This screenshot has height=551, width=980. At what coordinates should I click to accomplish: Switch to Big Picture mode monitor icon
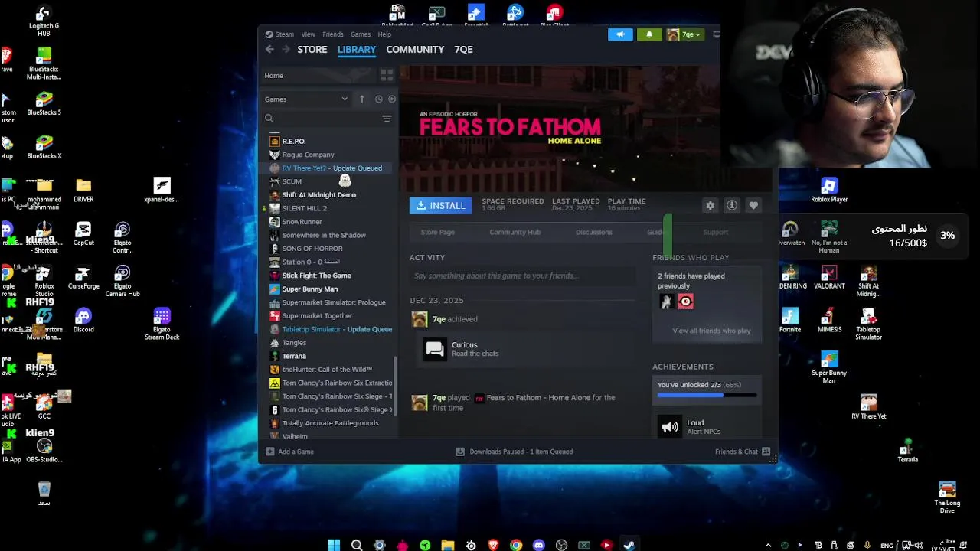click(x=716, y=34)
